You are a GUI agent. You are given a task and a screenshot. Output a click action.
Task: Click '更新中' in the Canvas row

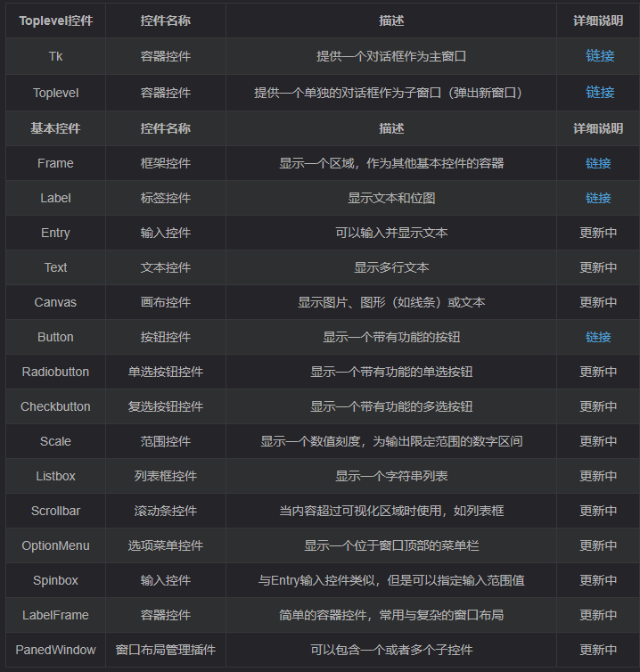pos(598,302)
